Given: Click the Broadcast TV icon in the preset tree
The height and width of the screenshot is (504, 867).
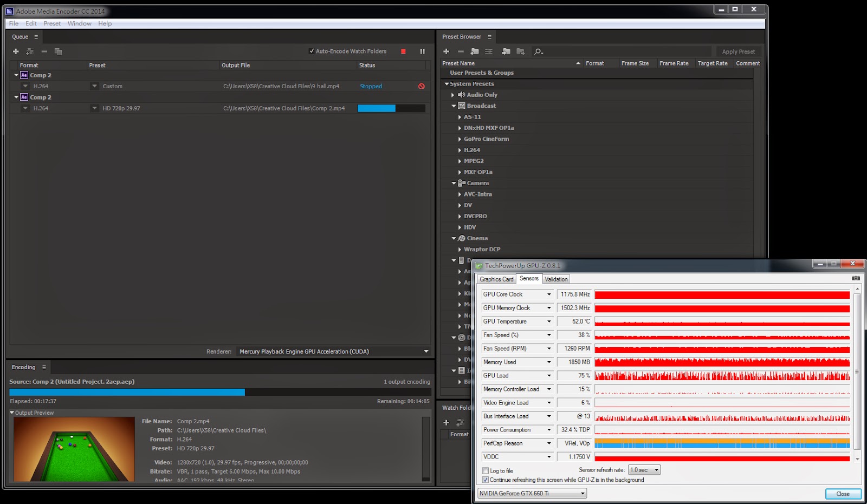Looking at the screenshot, I should [x=462, y=106].
